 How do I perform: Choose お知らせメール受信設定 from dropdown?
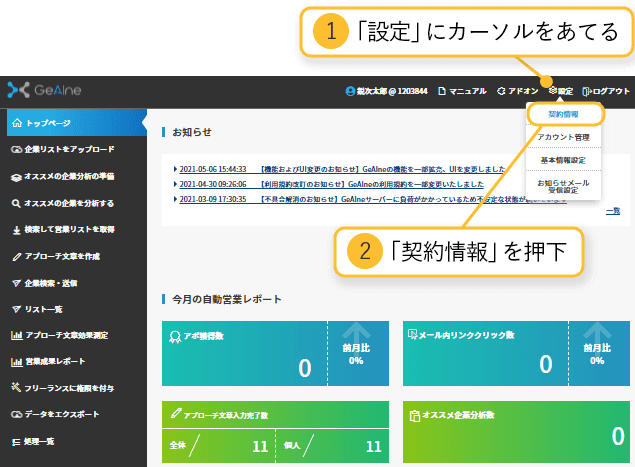click(563, 186)
